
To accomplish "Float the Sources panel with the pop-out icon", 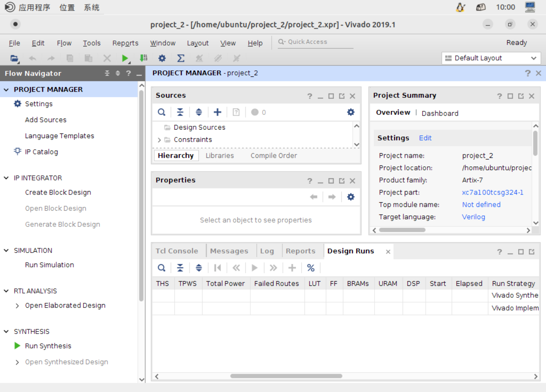I will click(342, 96).
